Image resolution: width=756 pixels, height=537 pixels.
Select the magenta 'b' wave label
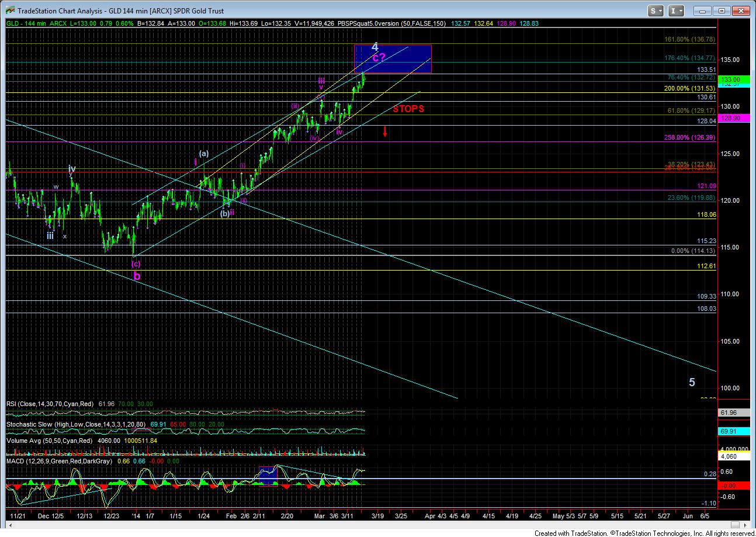137,276
